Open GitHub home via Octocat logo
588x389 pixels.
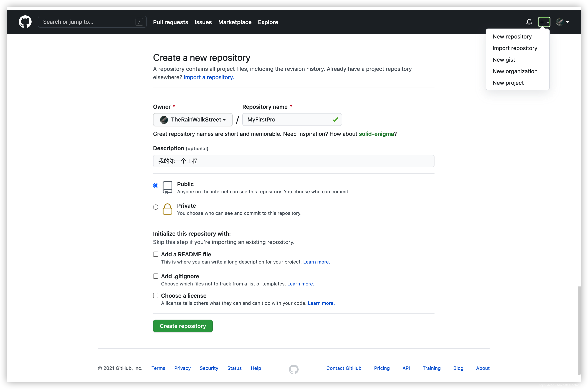[25, 22]
